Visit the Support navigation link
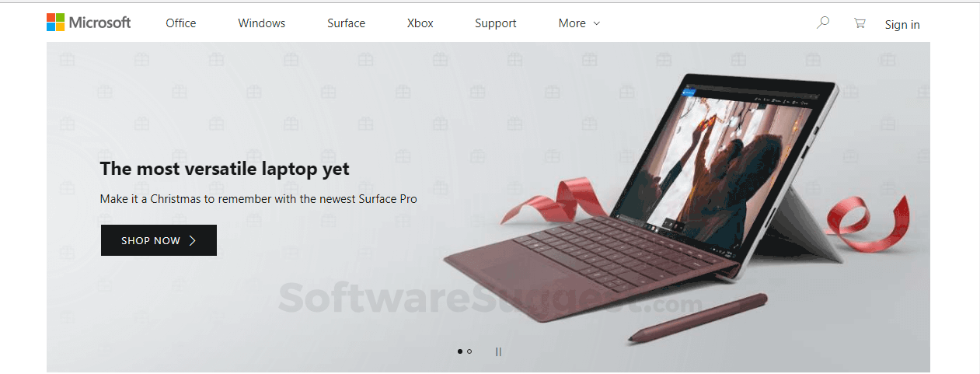 [x=496, y=23]
